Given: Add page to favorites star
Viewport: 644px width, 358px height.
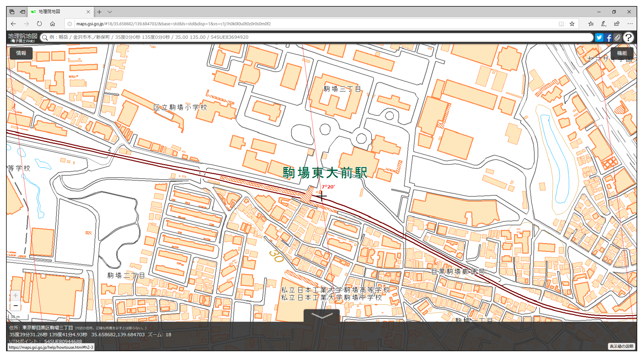Looking at the screenshot, I should [572, 24].
